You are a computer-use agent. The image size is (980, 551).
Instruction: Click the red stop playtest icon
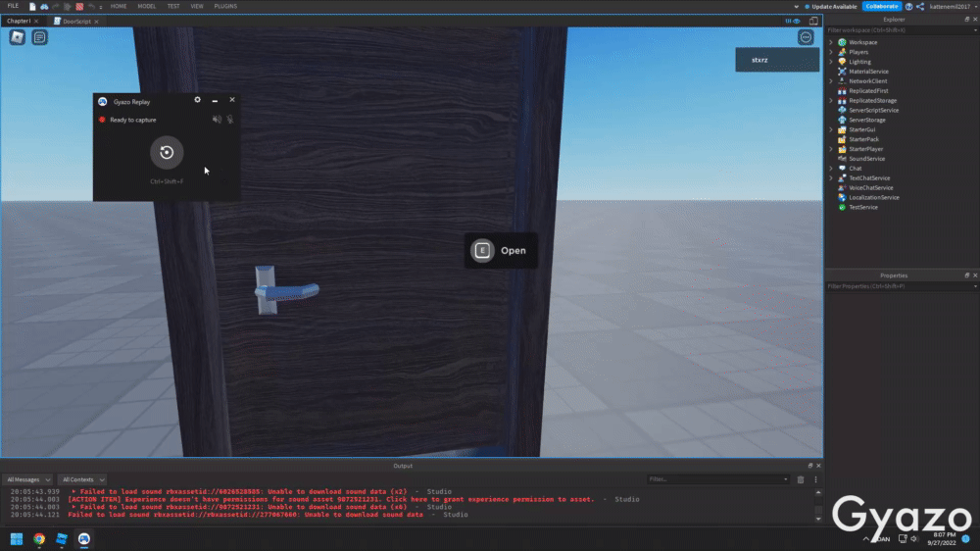tap(79, 6)
